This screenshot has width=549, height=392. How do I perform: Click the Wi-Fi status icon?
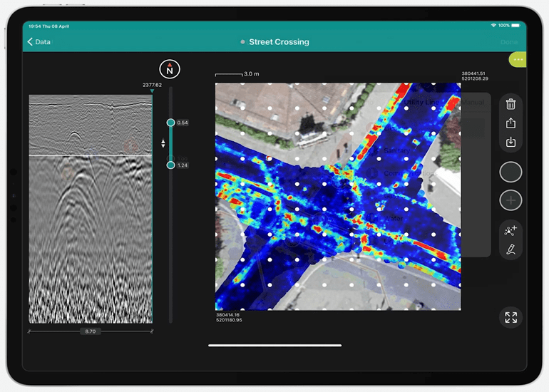(493, 26)
